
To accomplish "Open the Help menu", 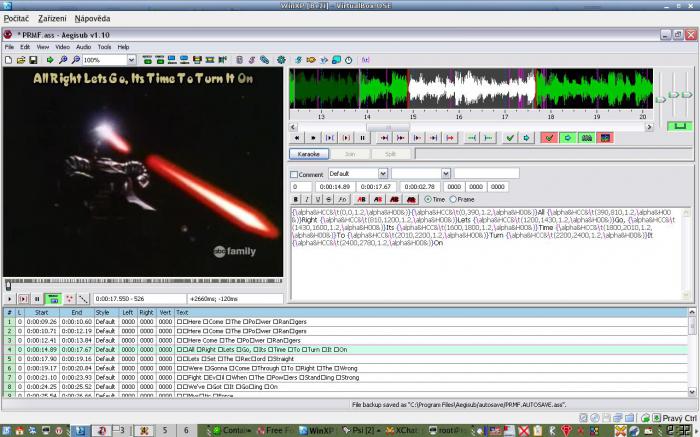I will (123, 47).
